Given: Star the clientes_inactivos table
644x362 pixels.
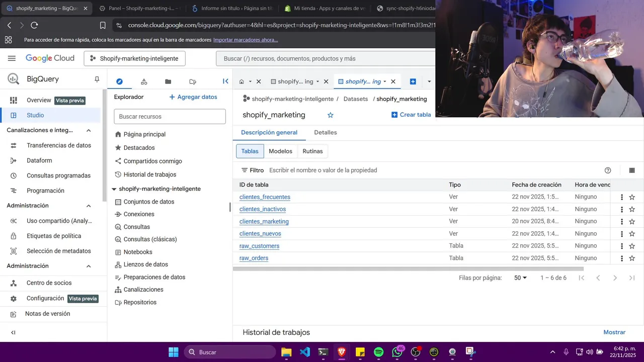Looking at the screenshot, I should (632, 209).
